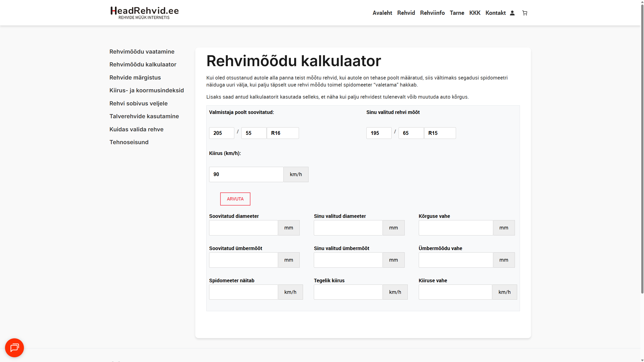Open Tehnoseisund sidebar link
The height and width of the screenshot is (362, 644).
pos(129,142)
